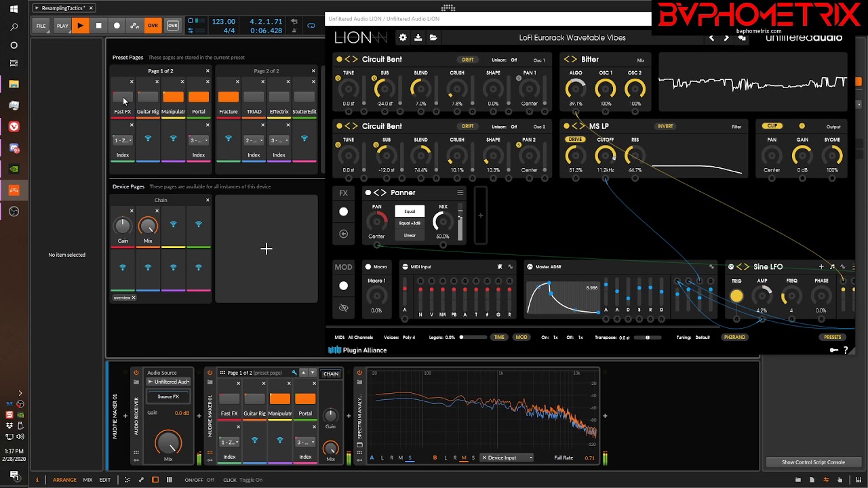Toggle the filter DRIVE button
Viewport: 868px width, 488px height.
click(575, 140)
